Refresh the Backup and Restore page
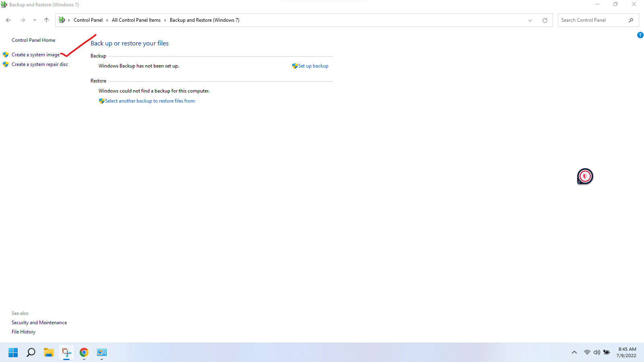This screenshot has width=644, height=362. [545, 21]
